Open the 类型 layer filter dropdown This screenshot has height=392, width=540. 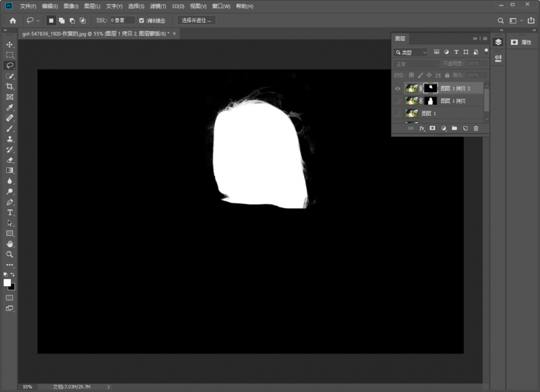click(411, 52)
